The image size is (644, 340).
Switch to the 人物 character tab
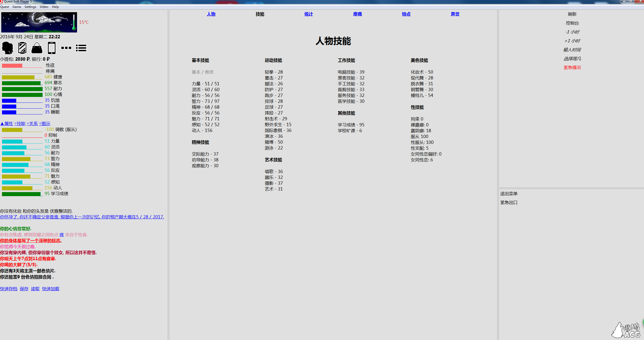click(x=211, y=14)
